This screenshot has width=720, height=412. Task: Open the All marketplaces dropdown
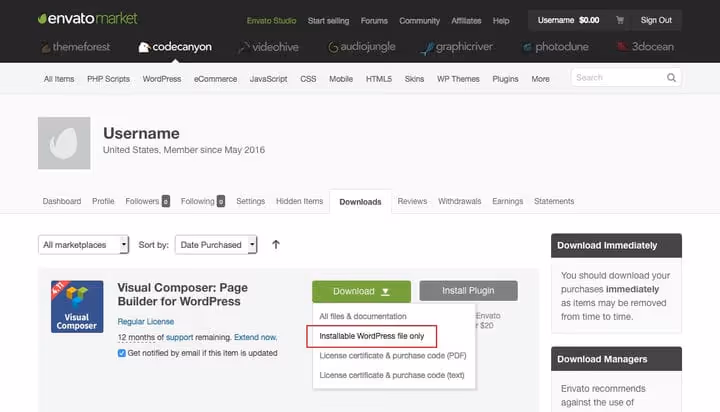[84, 245]
